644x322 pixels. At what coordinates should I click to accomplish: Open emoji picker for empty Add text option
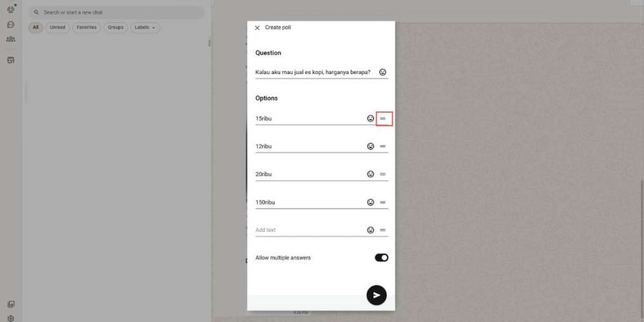coord(370,230)
